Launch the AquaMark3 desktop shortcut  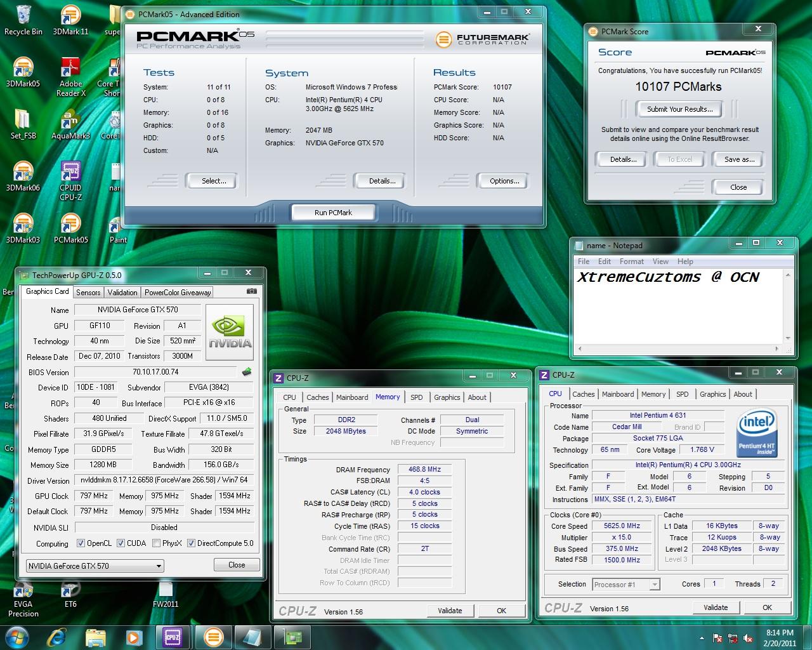click(70, 124)
